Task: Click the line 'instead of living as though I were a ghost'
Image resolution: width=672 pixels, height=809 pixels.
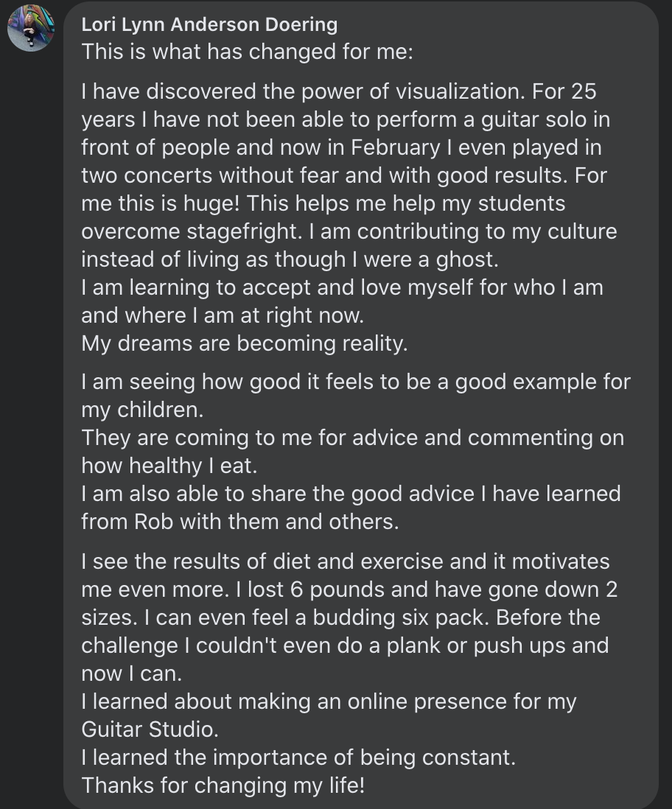Action: tap(290, 259)
